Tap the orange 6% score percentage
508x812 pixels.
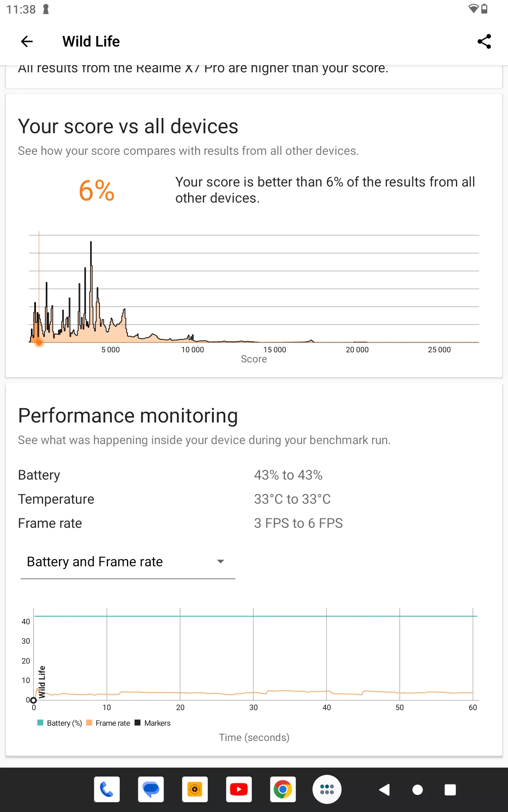[x=97, y=190]
